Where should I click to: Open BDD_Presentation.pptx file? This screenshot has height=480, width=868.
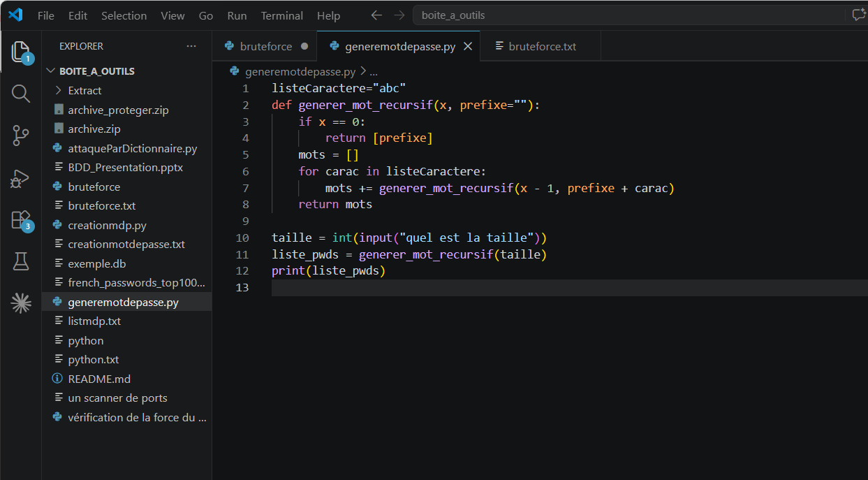tap(126, 167)
